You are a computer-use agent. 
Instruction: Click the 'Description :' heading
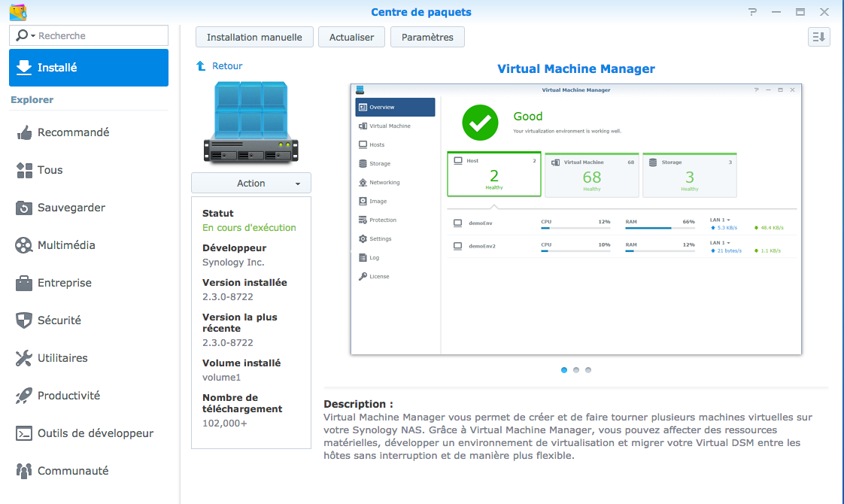point(359,404)
